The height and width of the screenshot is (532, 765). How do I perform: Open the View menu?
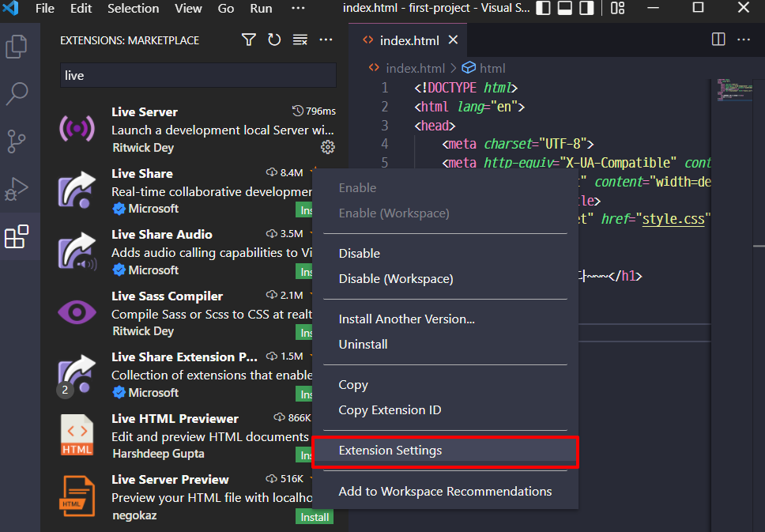coord(188,8)
